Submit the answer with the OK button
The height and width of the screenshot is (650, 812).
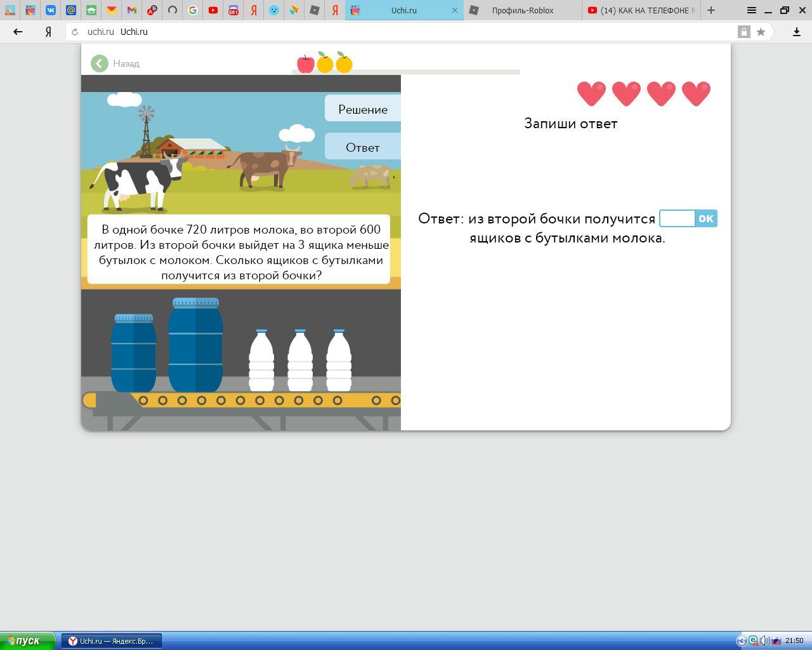click(706, 218)
